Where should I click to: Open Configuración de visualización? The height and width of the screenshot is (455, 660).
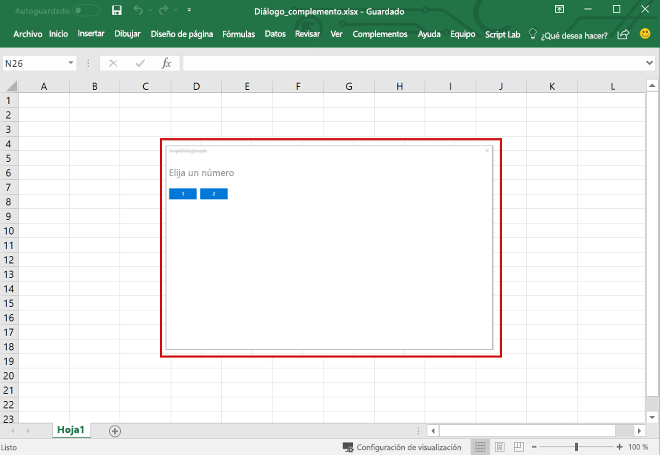click(x=402, y=447)
